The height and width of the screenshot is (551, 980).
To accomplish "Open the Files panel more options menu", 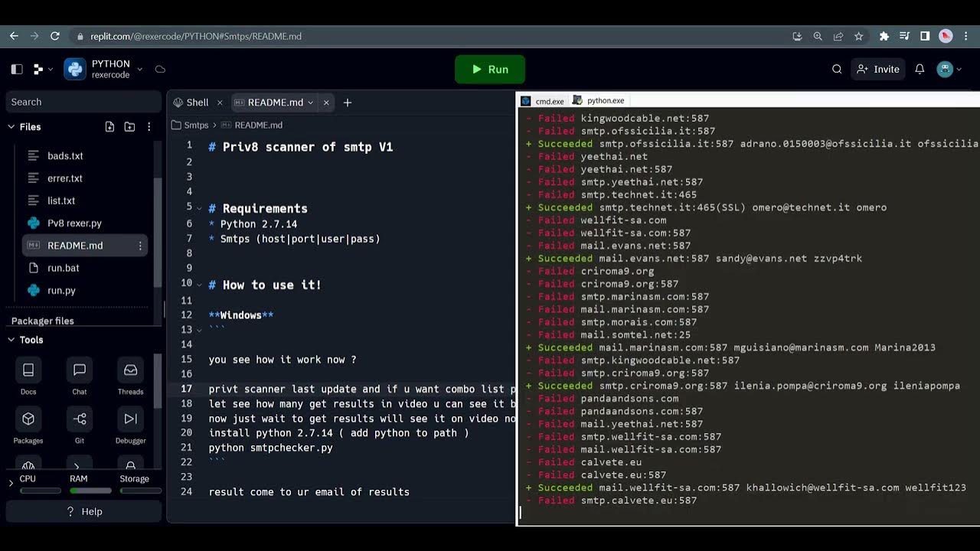I will 149,126.
